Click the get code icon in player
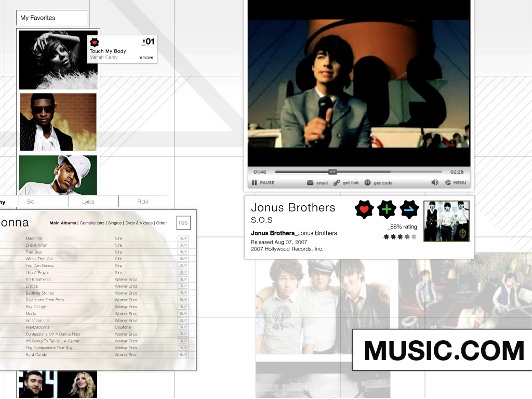The width and height of the screenshot is (532, 399). coord(367,182)
